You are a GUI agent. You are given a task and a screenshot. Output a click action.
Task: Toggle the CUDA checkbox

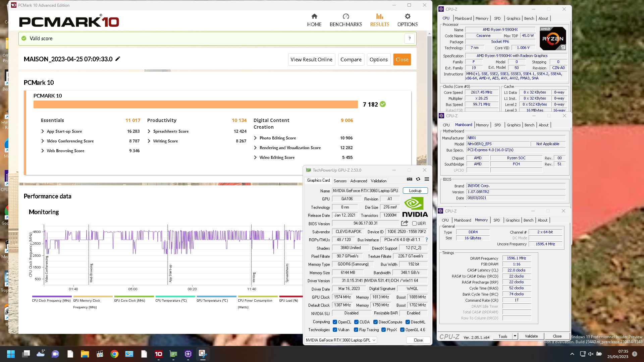coord(356,322)
